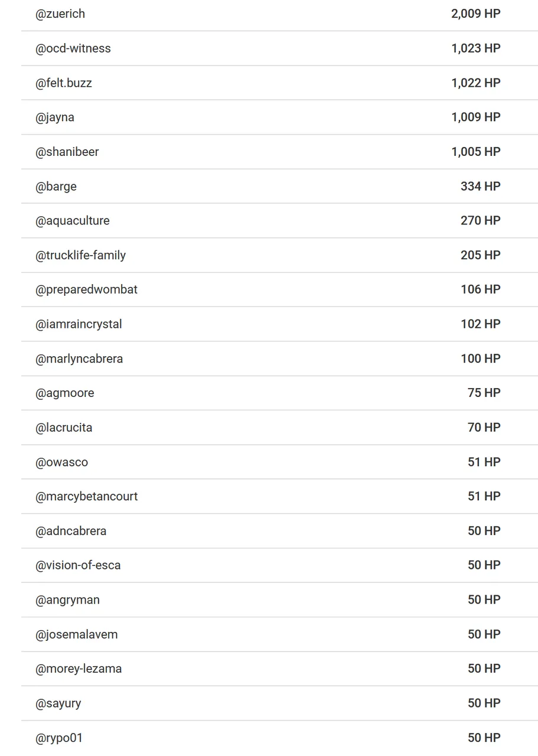This screenshot has width=538, height=756.
Task: Click the @ocd-witness username
Action: tap(73, 48)
